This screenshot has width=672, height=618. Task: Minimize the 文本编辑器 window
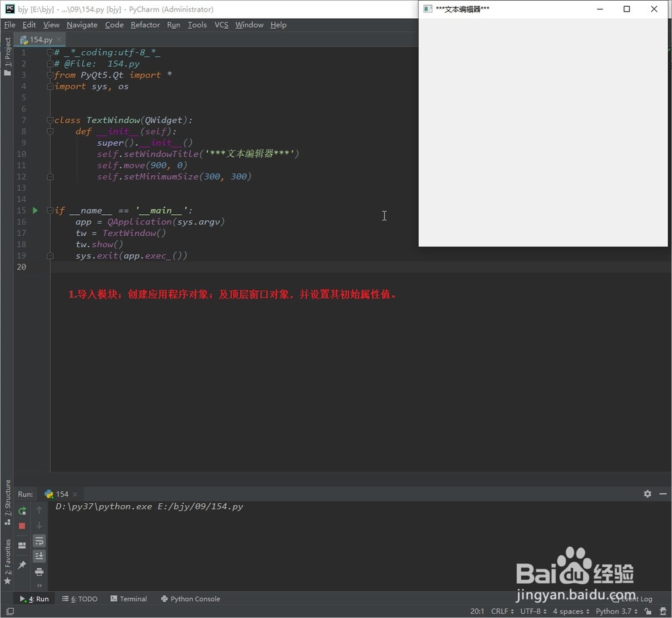pos(600,9)
